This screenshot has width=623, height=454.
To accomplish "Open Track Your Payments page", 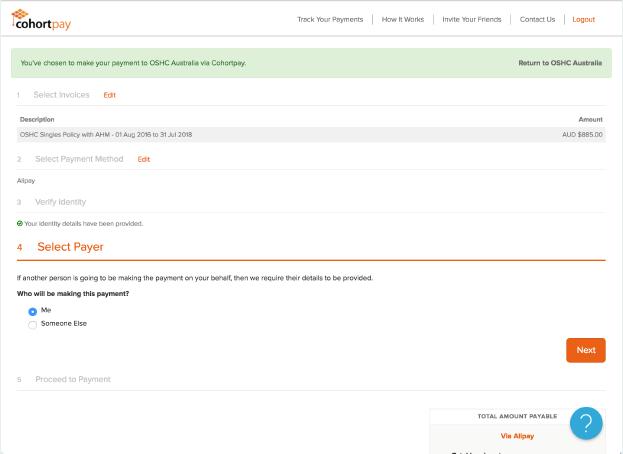I will point(330,19).
